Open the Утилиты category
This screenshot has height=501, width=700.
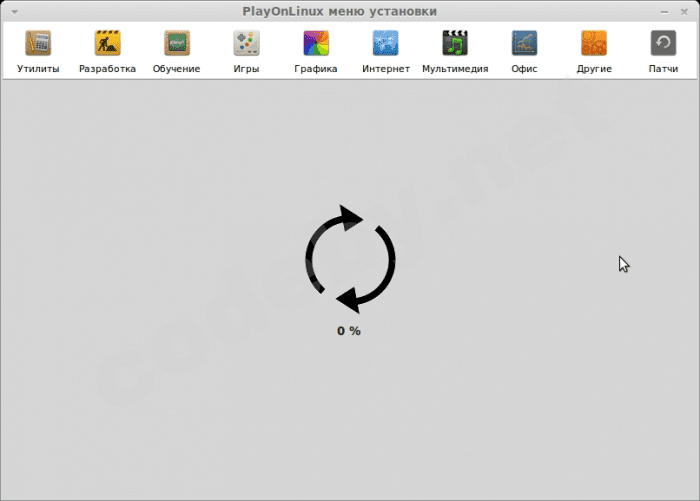(x=38, y=51)
